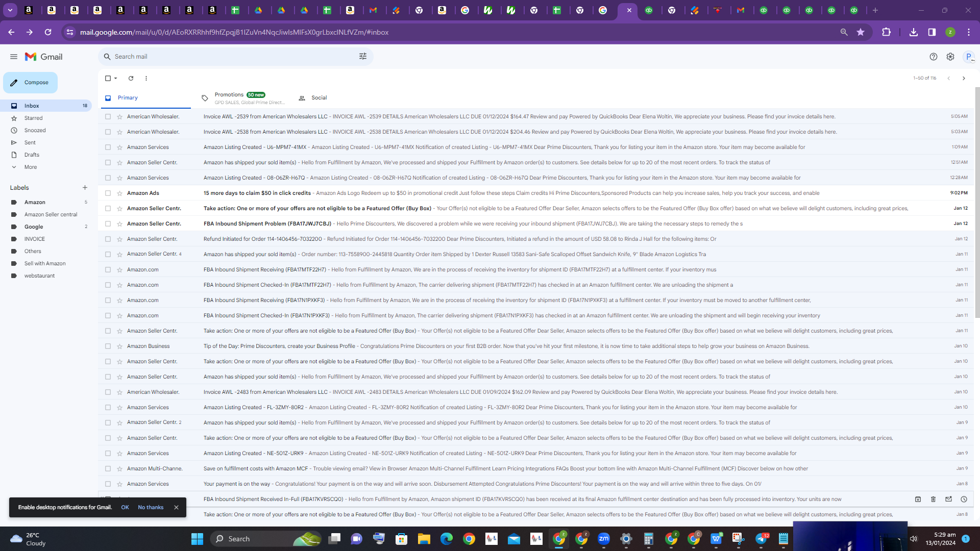Expand the More section in sidebar

pyautogui.click(x=30, y=167)
